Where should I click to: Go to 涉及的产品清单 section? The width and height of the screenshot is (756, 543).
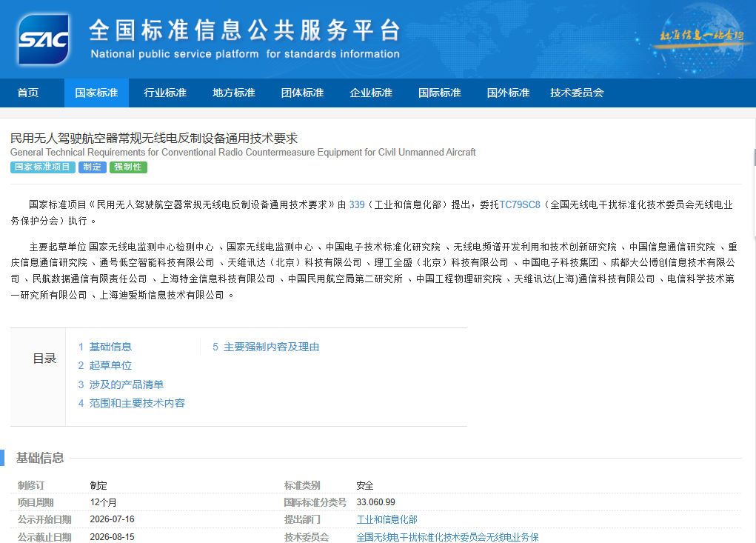tap(121, 384)
